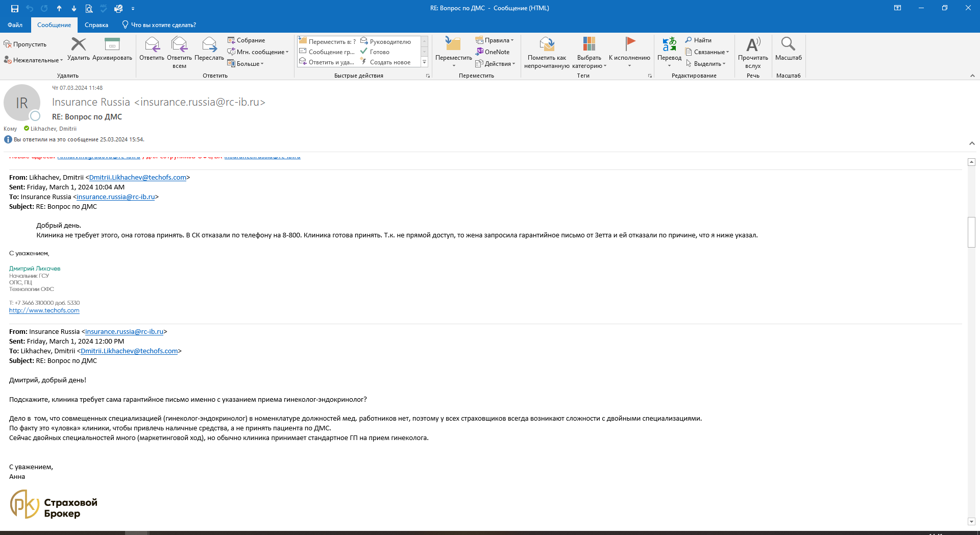Image resolution: width=980 pixels, height=535 pixels.
Task: Open the Мгн. сообщение dropdown
Action: click(x=258, y=52)
